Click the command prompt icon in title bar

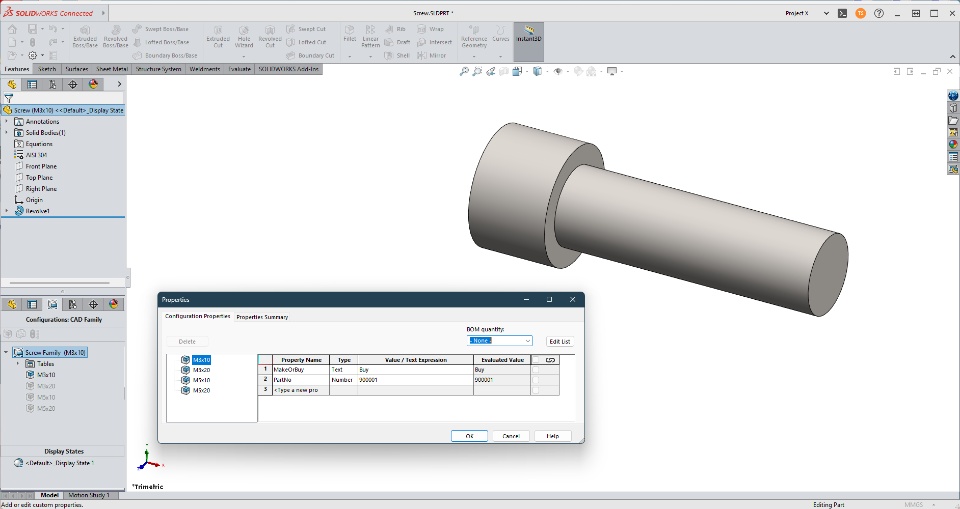click(x=843, y=13)
